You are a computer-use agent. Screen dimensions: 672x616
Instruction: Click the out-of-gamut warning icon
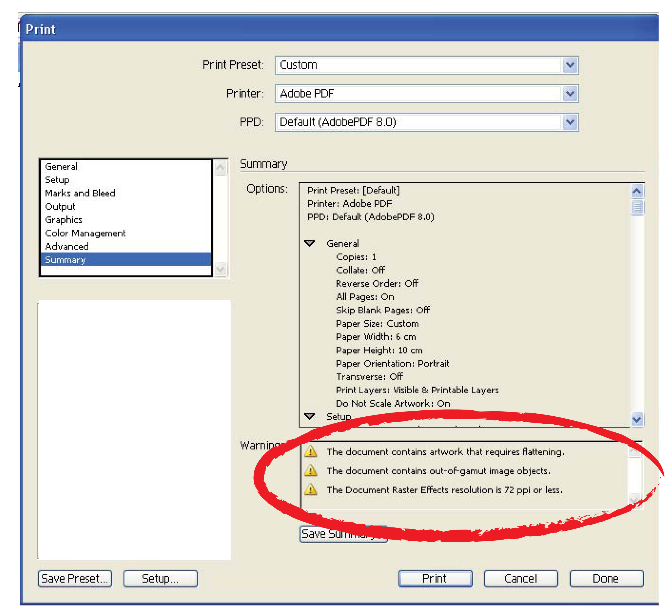pos(311,470)
